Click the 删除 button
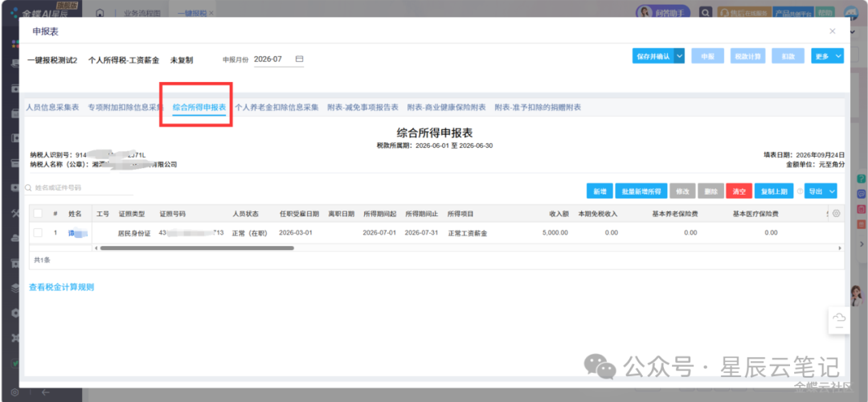The image size is (868, 402). click(x=710, y=191)
